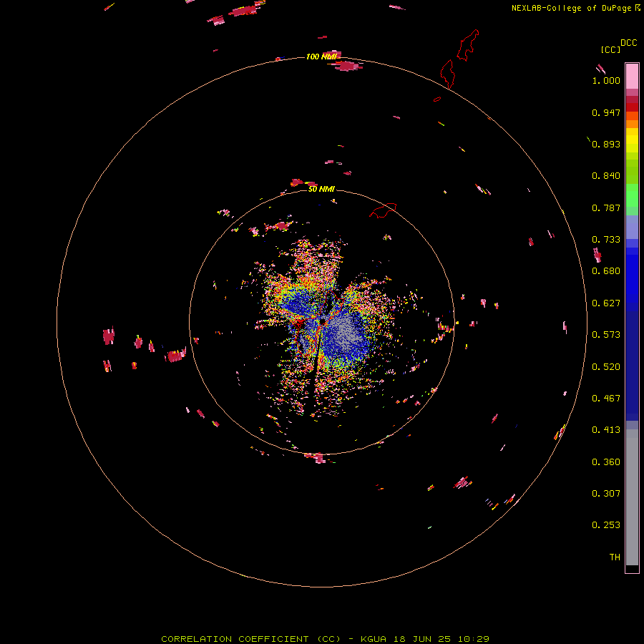Image resolution: width=644 pixels, height=644 pixels.
Task: Pick the red band in color bar
Action: point(632,107)
